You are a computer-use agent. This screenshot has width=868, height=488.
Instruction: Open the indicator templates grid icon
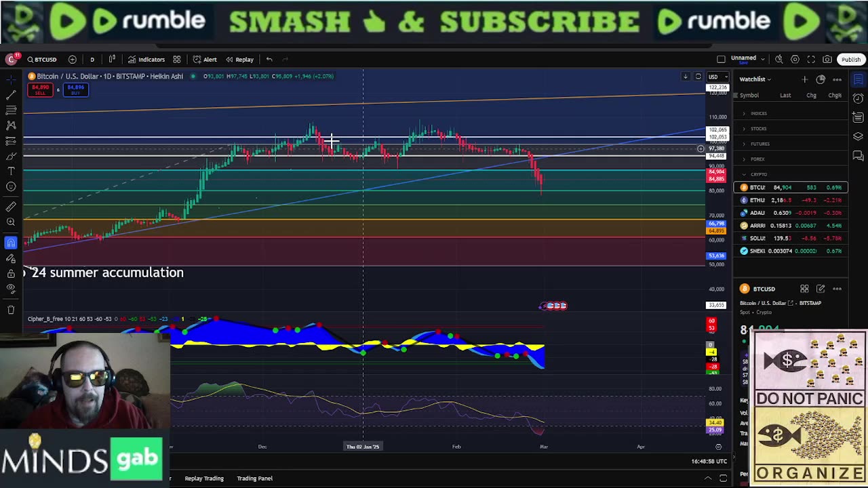pos(176,60)
